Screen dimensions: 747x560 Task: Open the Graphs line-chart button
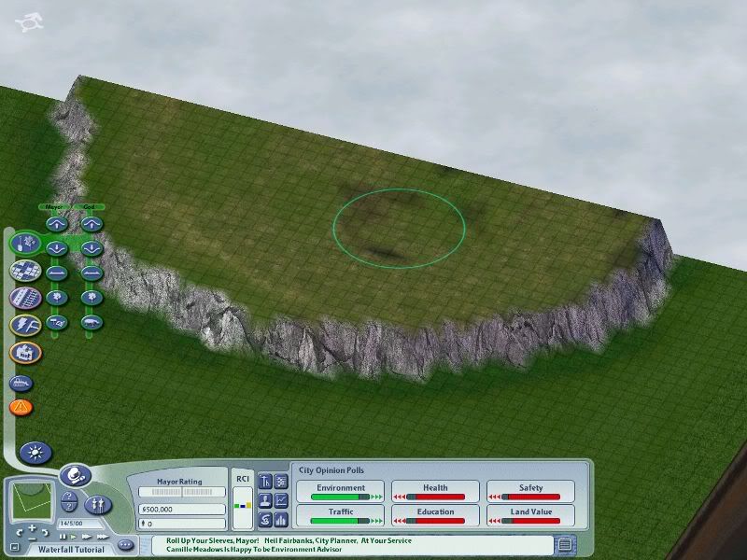pos(281,500)
